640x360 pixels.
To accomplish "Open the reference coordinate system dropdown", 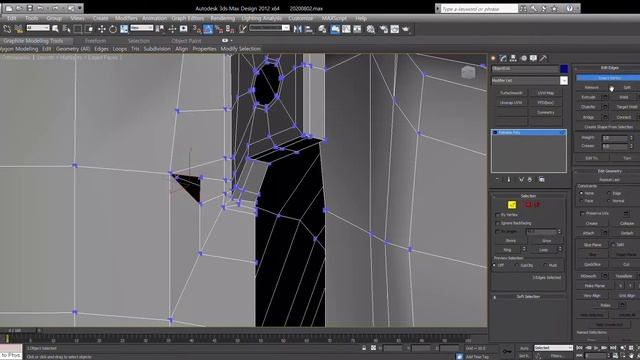I will [x=142, y=28].
